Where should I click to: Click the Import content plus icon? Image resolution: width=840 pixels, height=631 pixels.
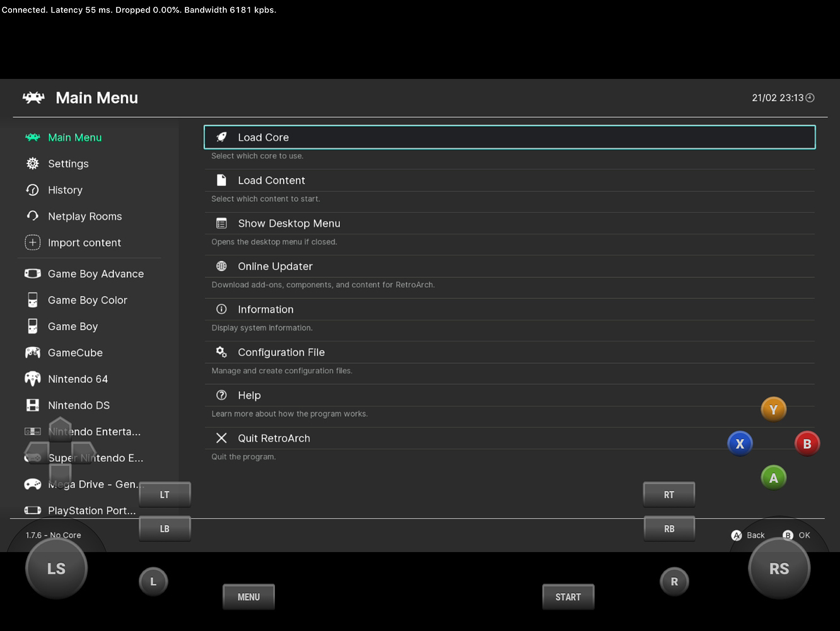[x=33, y=242]
